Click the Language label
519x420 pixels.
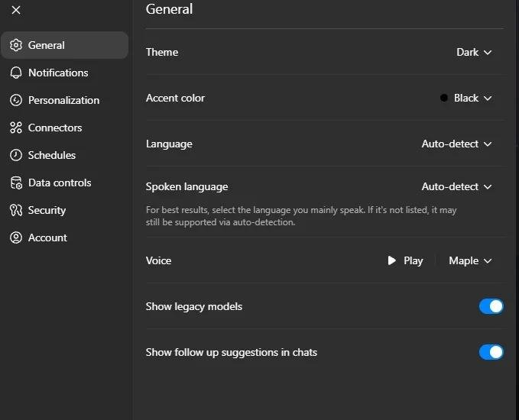click(169, 144)
